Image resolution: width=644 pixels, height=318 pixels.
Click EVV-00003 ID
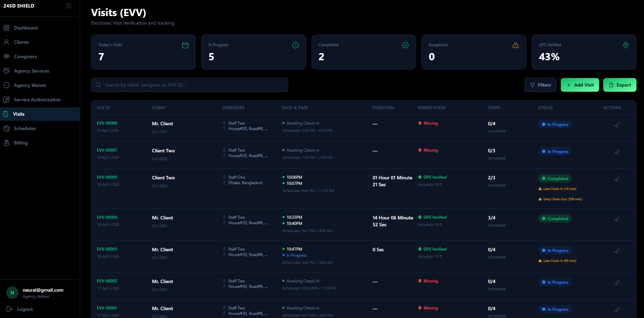coord(107,249)
